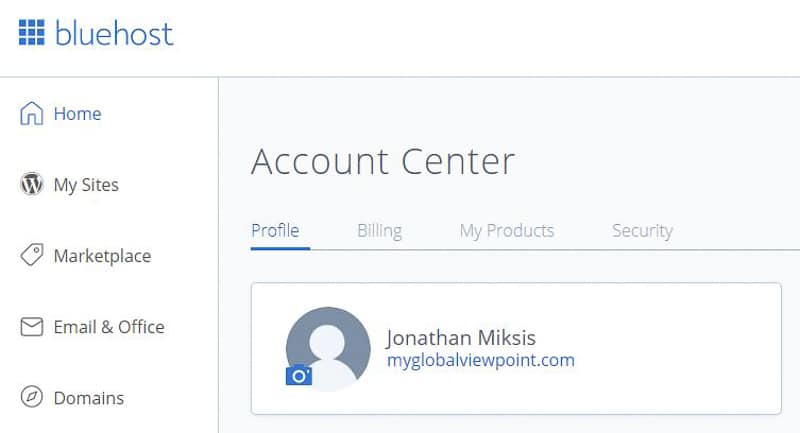
Task: Go to Marketplace section
Action: tap(103, 256)
